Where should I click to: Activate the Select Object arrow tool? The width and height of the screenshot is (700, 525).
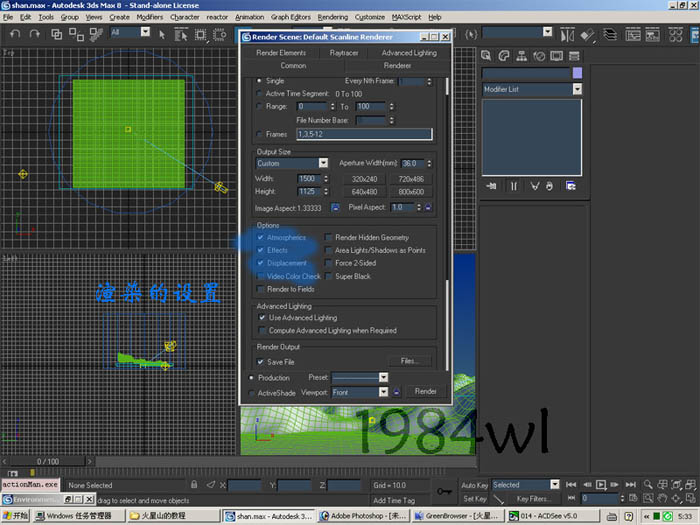[x=162, y=35]
